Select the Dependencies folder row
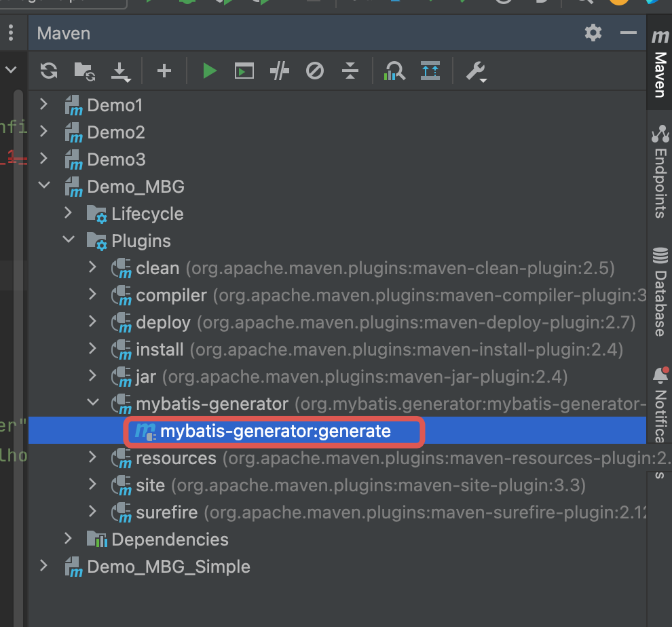 [x=337, y=539]
